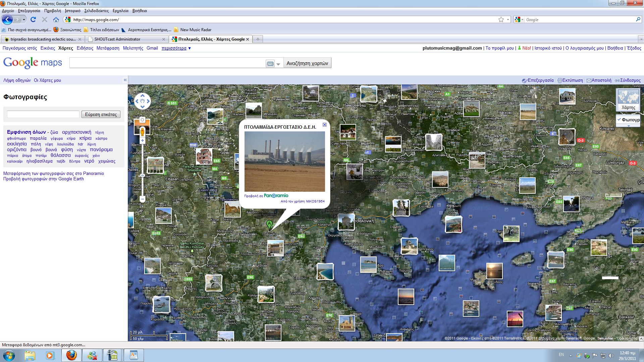Image resolution: width=644 pixels, height=362 pixels.
Task: Click the stop loading X icon
Action: point(44,20)
